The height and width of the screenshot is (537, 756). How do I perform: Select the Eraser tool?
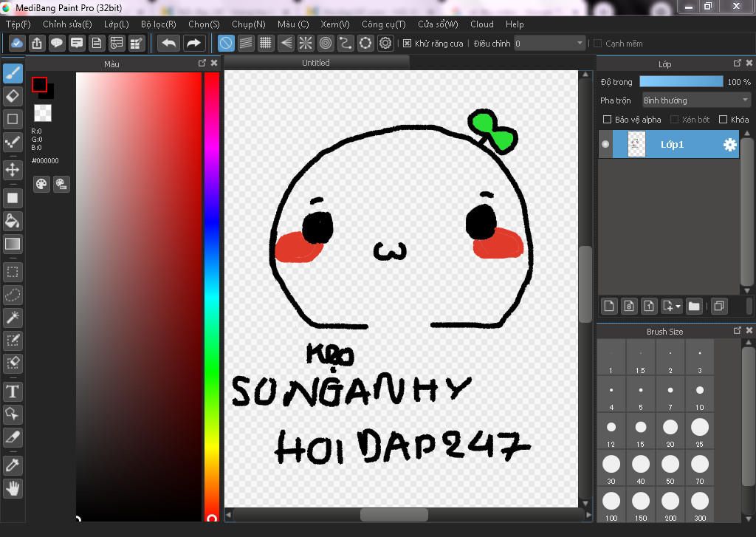[13, 96]
